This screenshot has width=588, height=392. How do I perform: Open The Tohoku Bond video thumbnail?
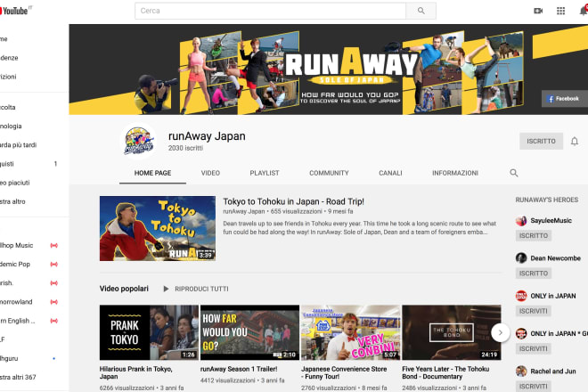point(452,332)
